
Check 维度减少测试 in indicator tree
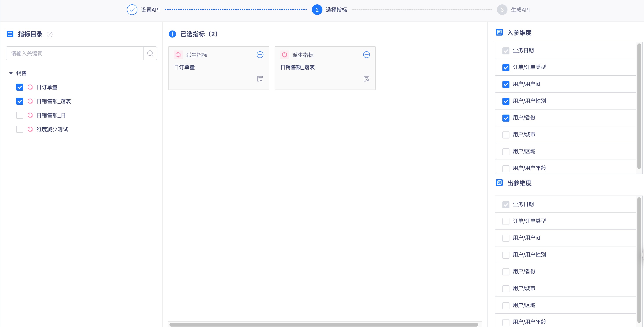point(20,129)
